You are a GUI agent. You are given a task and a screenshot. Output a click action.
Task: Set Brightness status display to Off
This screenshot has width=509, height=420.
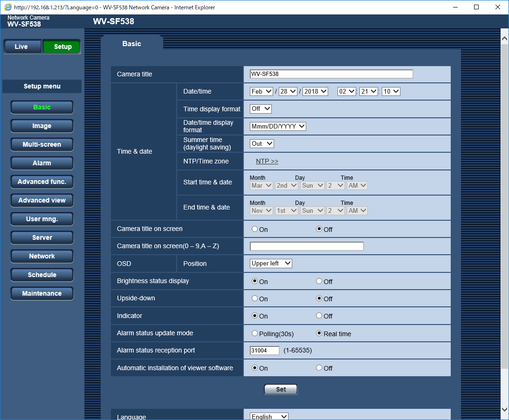click(x=319, y=281)
